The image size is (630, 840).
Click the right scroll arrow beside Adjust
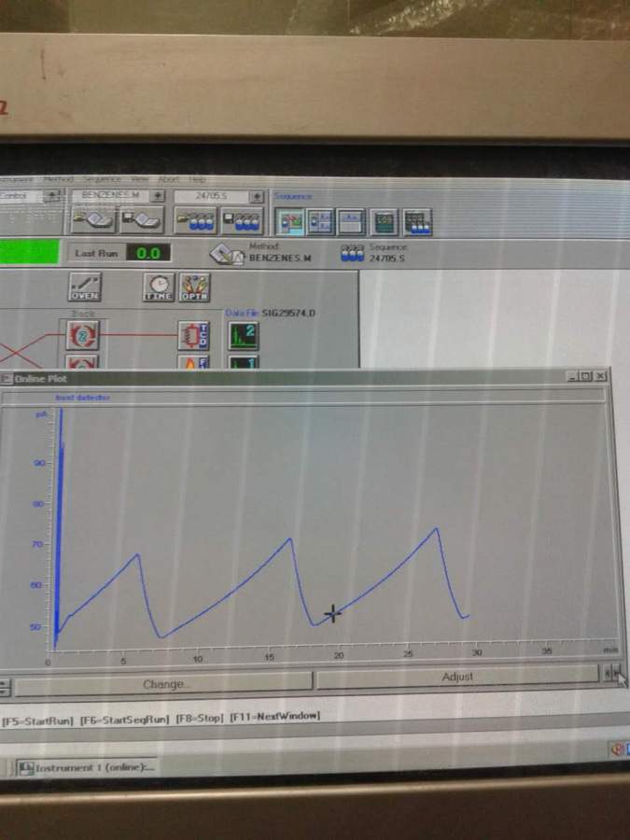point(616,672)
